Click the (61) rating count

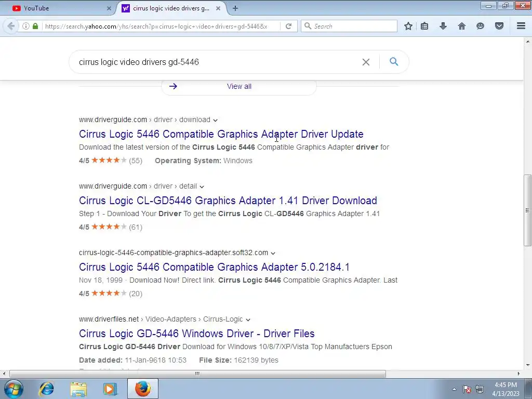point(136,228)
